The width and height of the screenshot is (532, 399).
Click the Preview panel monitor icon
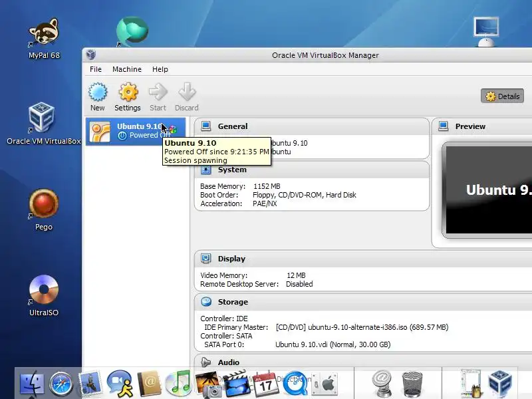click(443, 126)
